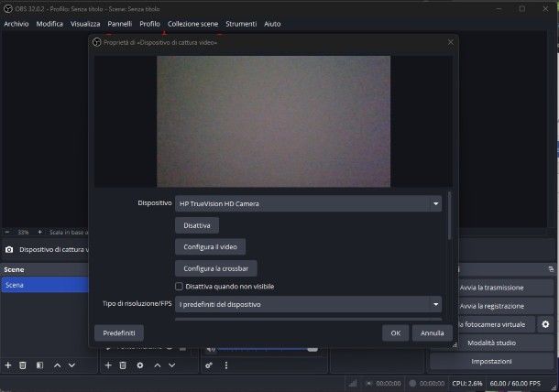Image resolution: width=559 pixels, height=392 pixels.
Task: Click OBS logo in properties dialog title
Action: pyautogui.click(x=96, y=42)
